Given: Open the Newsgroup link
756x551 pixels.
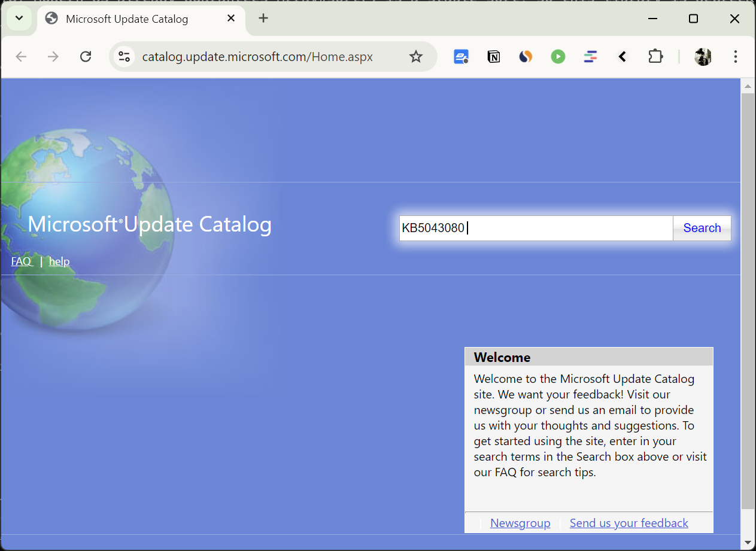Looking at the screenshot, I should click(x=520, y=523).
